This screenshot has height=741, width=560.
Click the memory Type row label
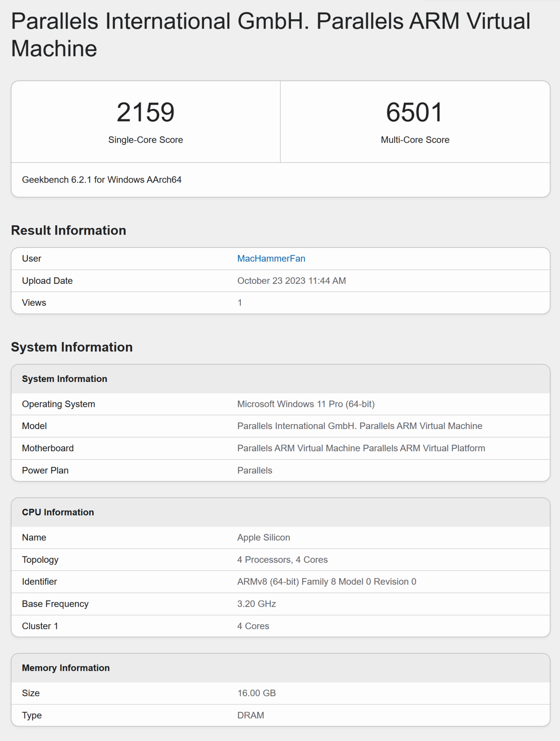point(32,715)
